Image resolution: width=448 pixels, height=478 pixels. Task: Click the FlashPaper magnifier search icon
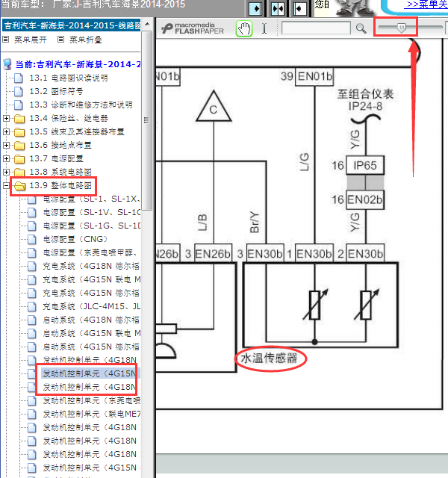click(361, 28)
